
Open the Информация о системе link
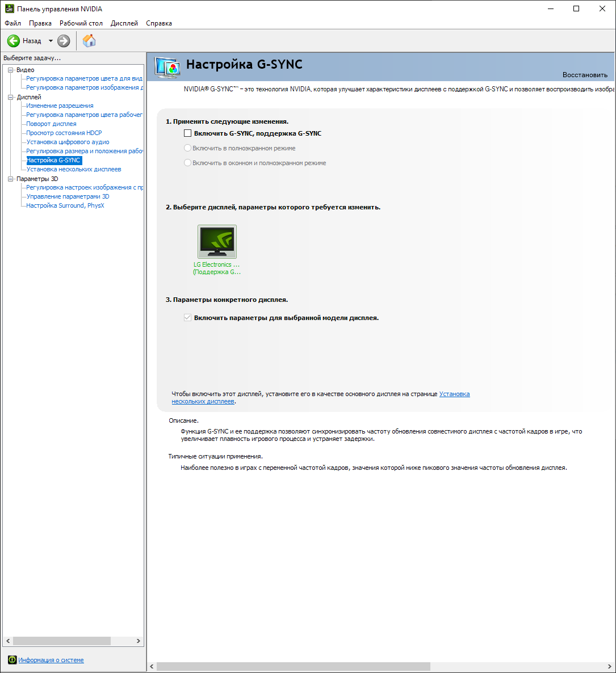tap(51, 660)
